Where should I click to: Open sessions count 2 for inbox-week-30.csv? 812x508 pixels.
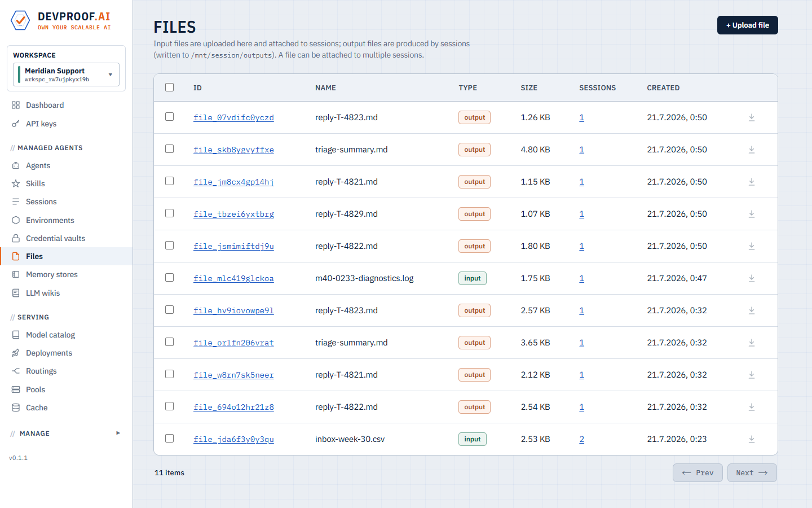tap(581, 439)
